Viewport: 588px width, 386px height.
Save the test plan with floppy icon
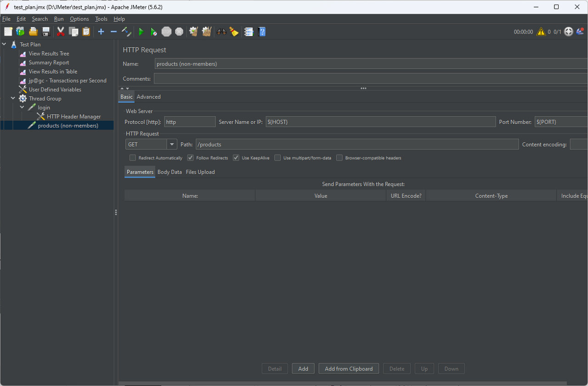[x=46, y=32]
